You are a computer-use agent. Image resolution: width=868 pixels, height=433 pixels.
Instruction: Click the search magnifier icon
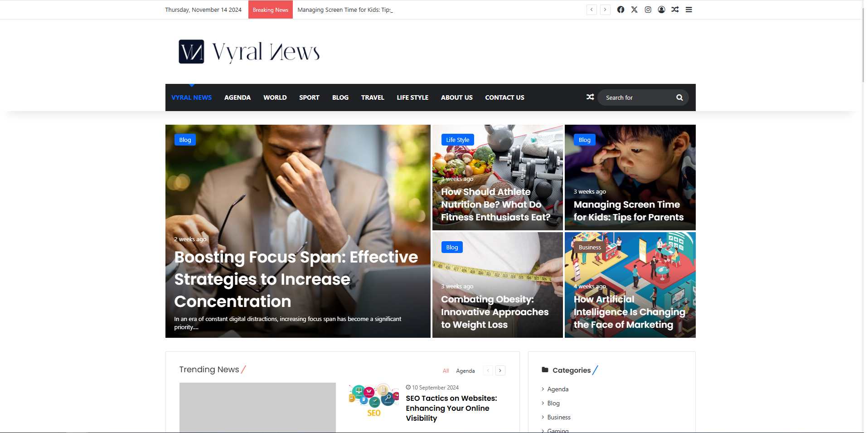pos(679,97)
